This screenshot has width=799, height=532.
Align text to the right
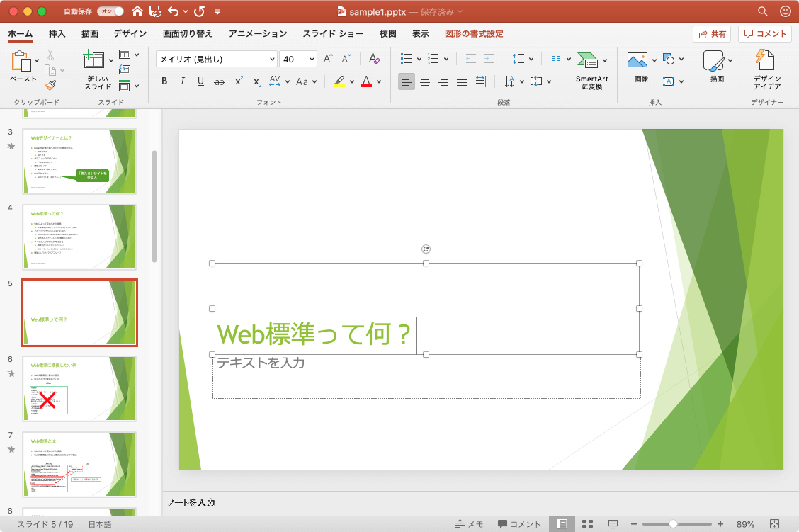coord(443,81)
